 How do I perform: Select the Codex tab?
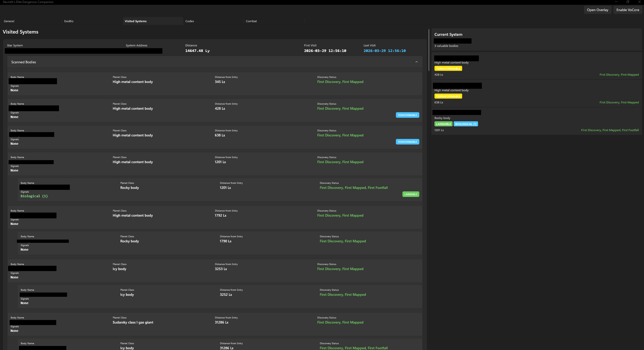tap(190, 21)
